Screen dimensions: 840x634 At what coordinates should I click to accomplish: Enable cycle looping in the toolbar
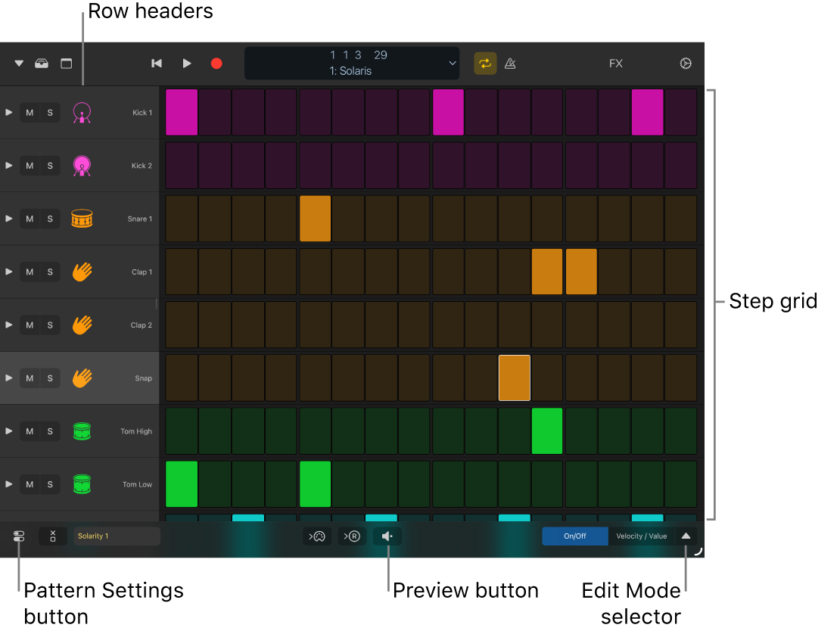[485, 64]
